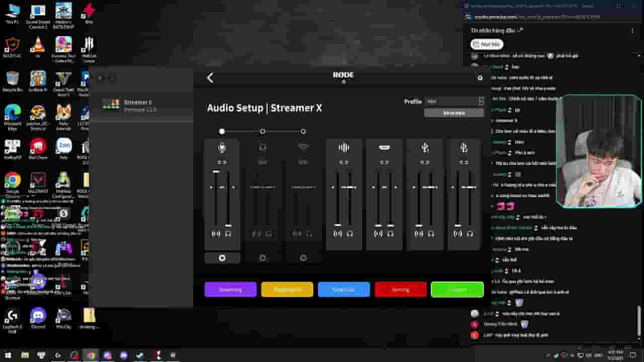This screenshot has height=362, width=644.
Task: Toggle stereo link on microphone channel
Action: point(222,162)
